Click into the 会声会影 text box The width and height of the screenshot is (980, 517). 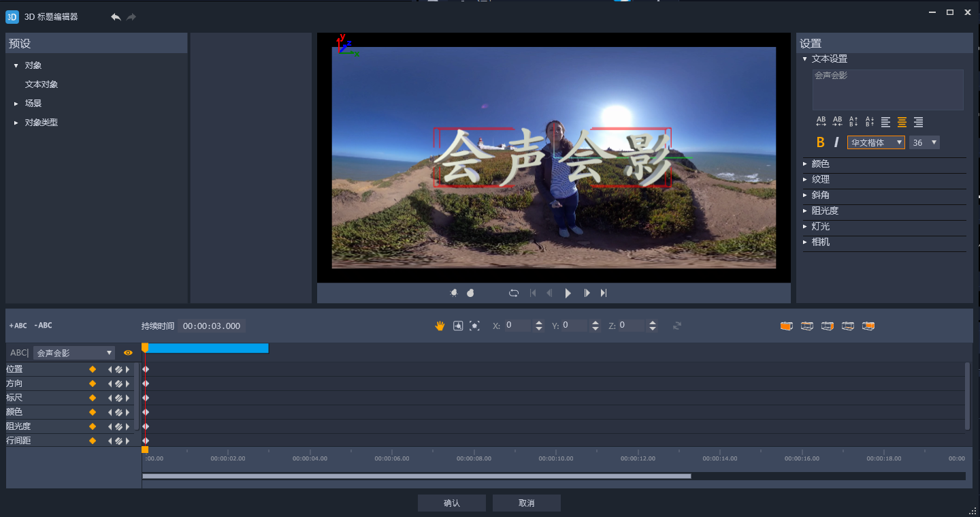click(888, 90)
